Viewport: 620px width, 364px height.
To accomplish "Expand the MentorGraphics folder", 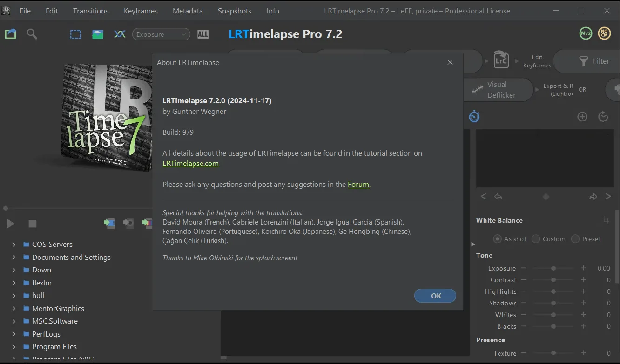I will (x=14, y=308).
